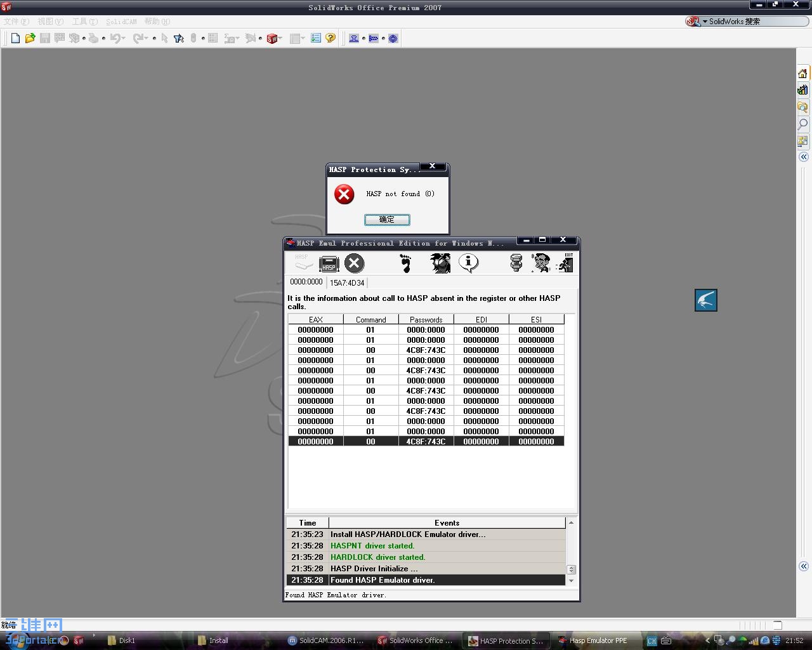Open Design Library icon in task pane
The height and width of the screenshot is (650, 812).
coord(803,90)
